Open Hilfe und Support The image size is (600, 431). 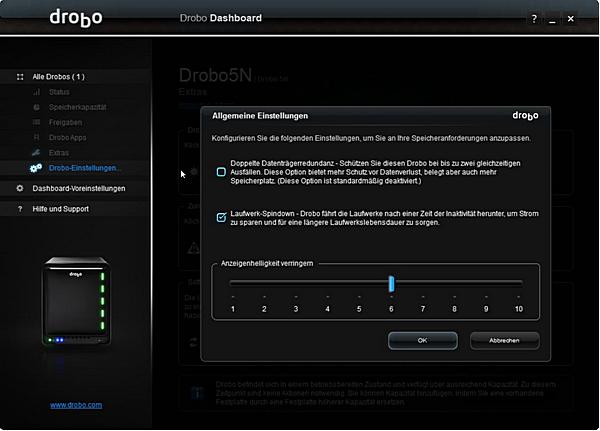pos(60,209)
